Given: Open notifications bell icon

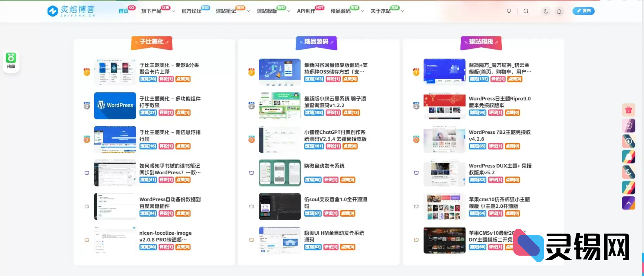Looking at the screenshot, I should point(559,11).
